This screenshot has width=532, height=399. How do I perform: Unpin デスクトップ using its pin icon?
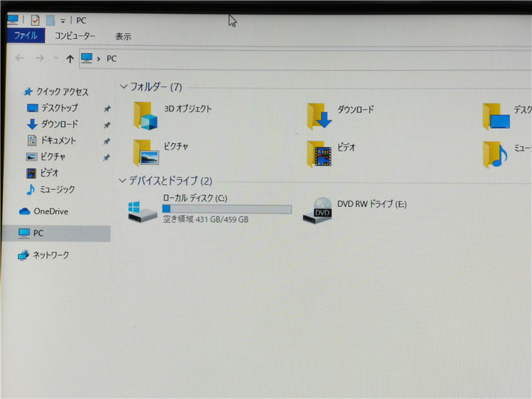coord(107,109)
